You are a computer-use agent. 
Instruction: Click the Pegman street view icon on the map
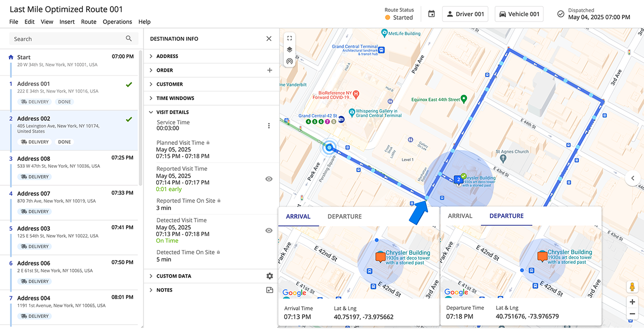632,287
